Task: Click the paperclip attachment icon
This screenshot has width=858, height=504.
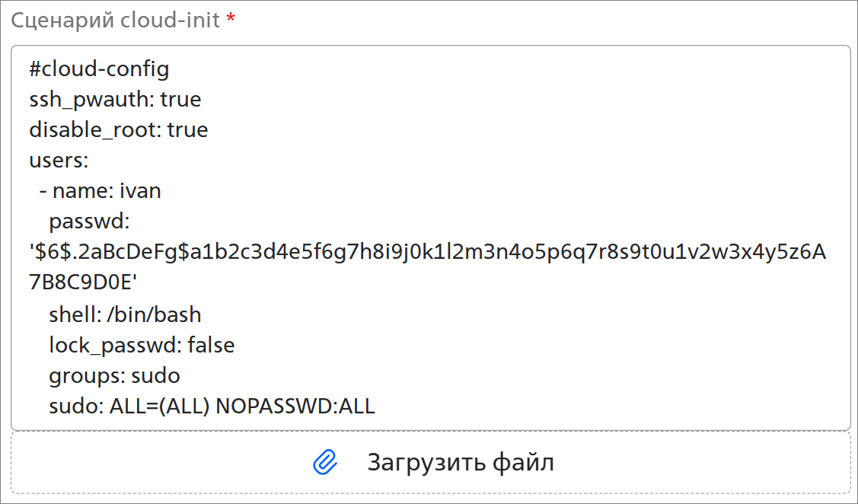Action: click(x=325, y=462)
